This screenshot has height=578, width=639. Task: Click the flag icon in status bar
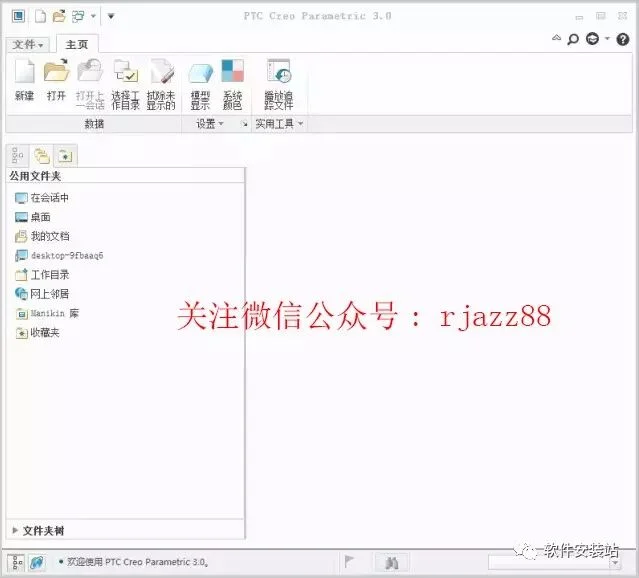pyautogui.click(x=349, y=562)
